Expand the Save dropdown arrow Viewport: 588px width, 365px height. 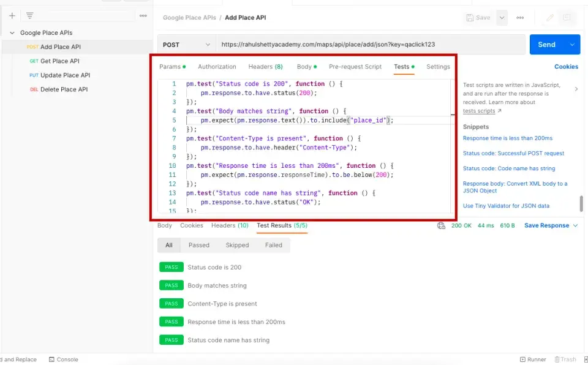coord(502,18)
